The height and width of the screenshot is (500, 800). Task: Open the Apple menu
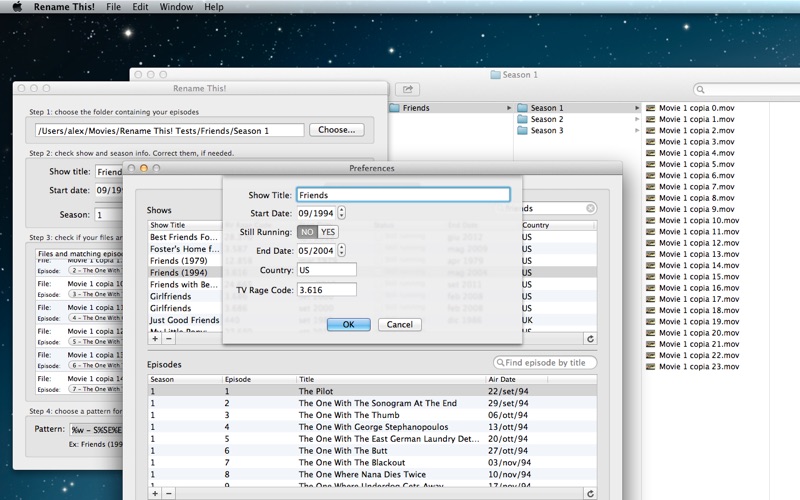point(17,7)
